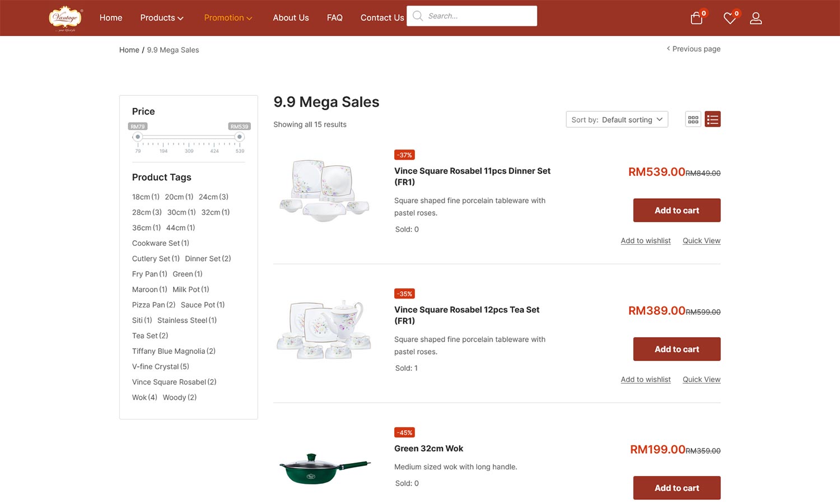The image size is (840, 504).
Task: Click the user account icon
Action: coord(755,18)
